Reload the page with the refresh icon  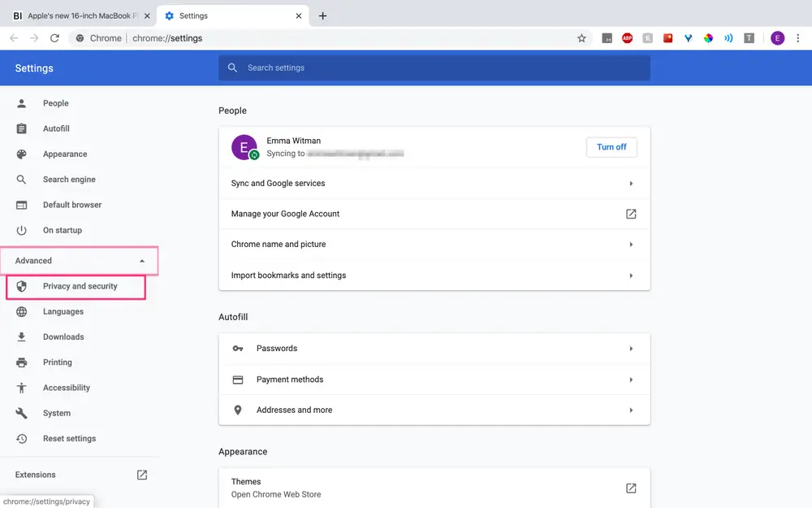(x=54, y=38)
